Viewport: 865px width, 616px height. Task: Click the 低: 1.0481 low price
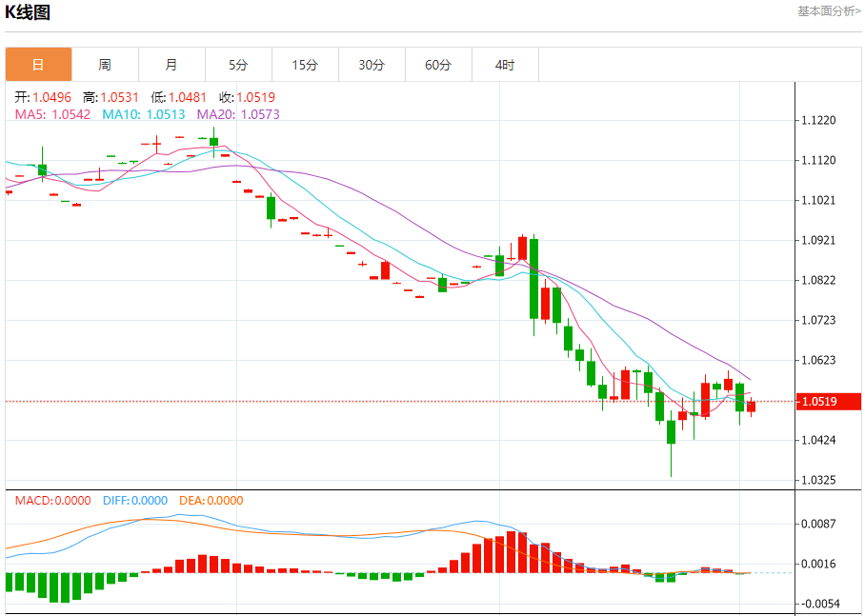pos(179,98)
